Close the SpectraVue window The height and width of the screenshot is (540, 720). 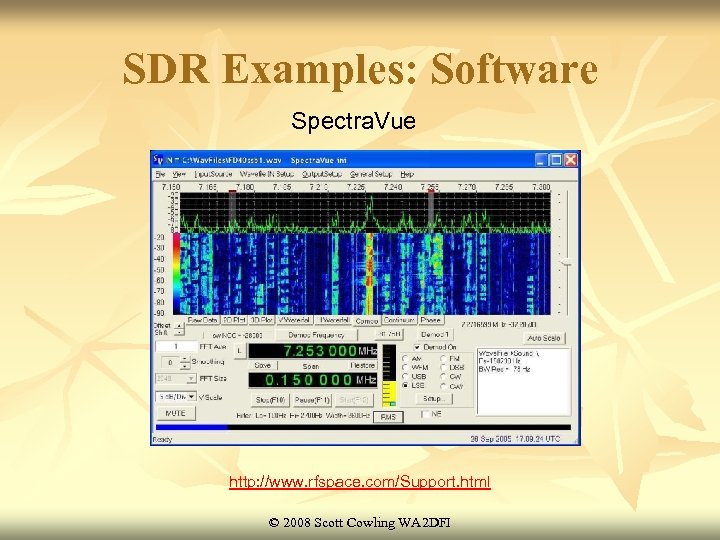pos(571,160)
